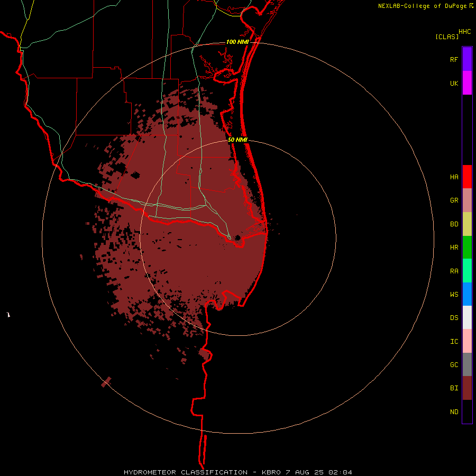Image resolution: width=476 pixels, height=476 pixels.
Task: Click the 7 AUG 25 date text
Action: (305, 472)
